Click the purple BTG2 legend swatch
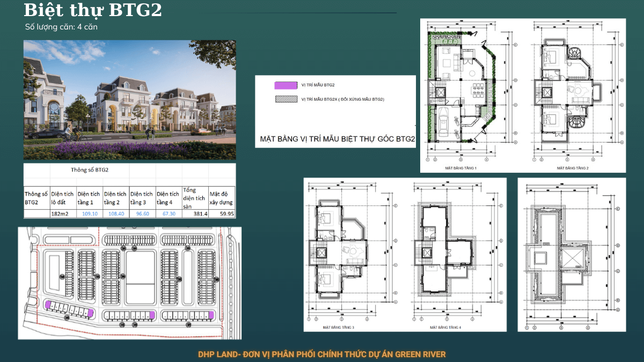644x362 pixels. [x=286, y=85]
